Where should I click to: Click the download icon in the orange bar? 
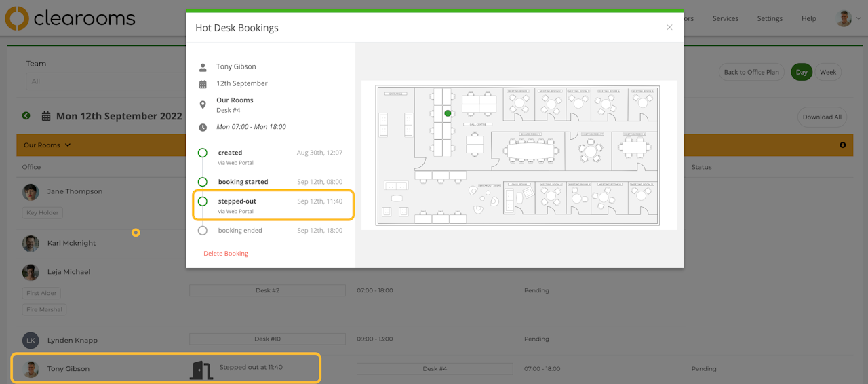[x=843, y=145]
